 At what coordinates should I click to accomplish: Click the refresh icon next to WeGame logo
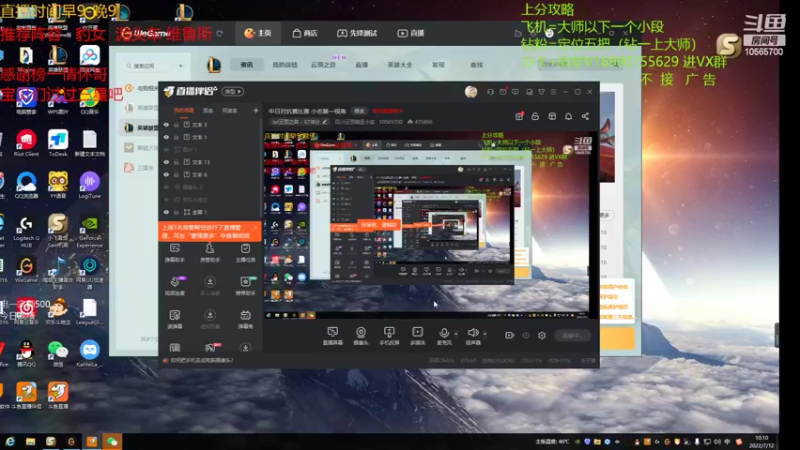pyautogui.click(x=219, y=33)
